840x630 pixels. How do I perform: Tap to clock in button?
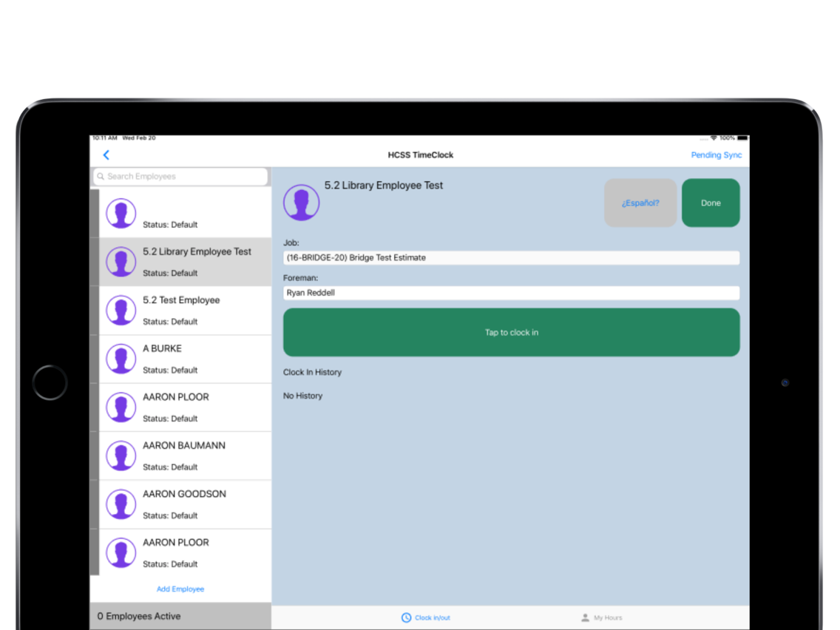tap(511, 332)
